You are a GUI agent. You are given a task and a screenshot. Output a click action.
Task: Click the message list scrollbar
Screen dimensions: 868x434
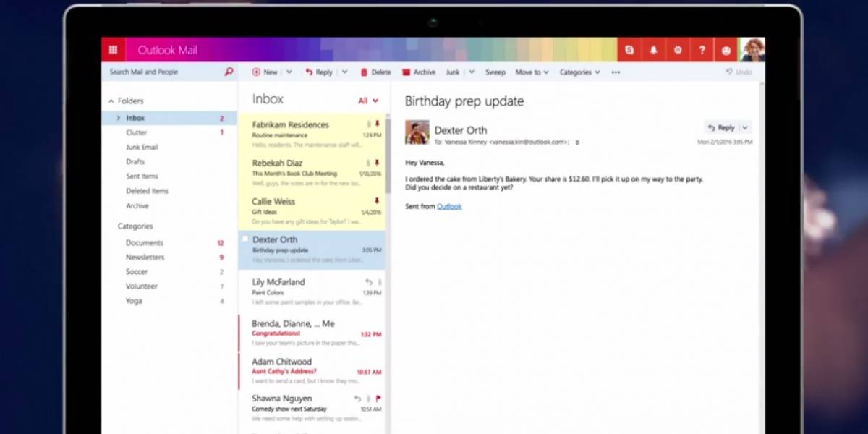tap(388, 156)
